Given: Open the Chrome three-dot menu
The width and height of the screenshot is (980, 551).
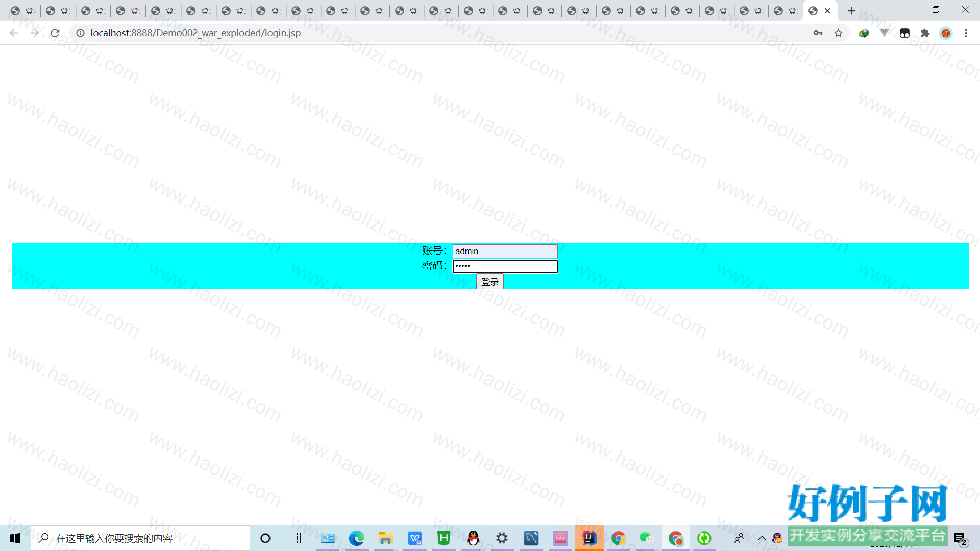Looking at the screenshot, I should (966, 33).
